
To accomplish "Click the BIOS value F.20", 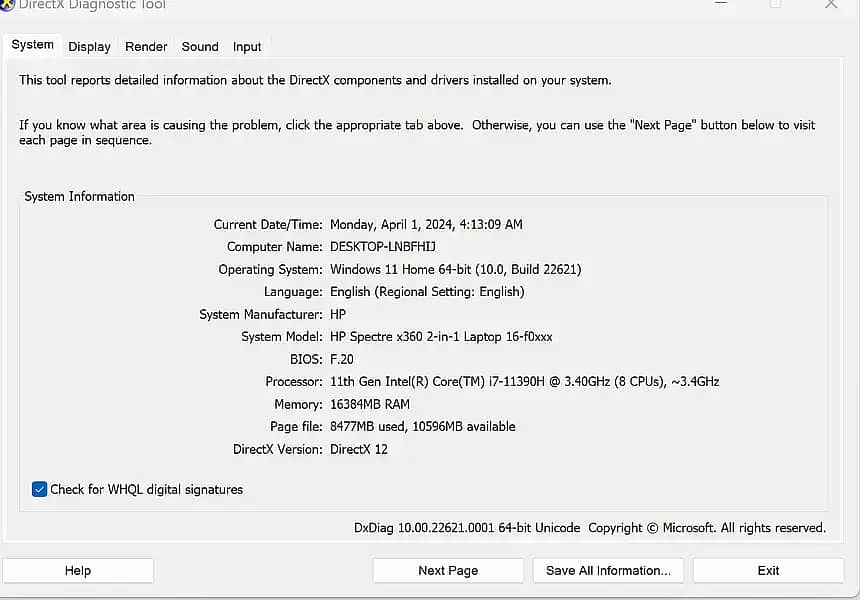I will pos(342,359).
